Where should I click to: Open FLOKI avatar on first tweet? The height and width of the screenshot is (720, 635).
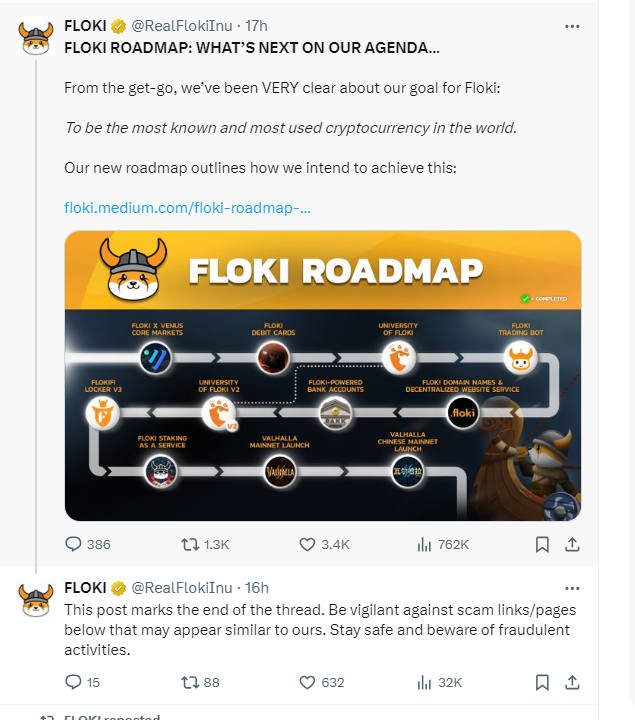click(36, 38)
